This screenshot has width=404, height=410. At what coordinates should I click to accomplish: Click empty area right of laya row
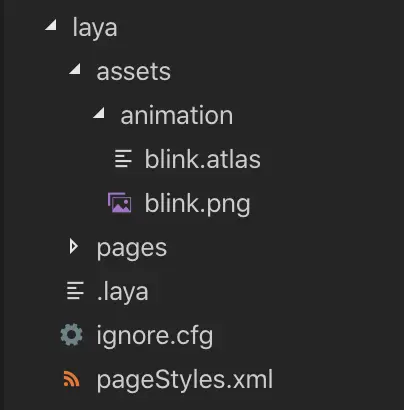tap(260, 27)
